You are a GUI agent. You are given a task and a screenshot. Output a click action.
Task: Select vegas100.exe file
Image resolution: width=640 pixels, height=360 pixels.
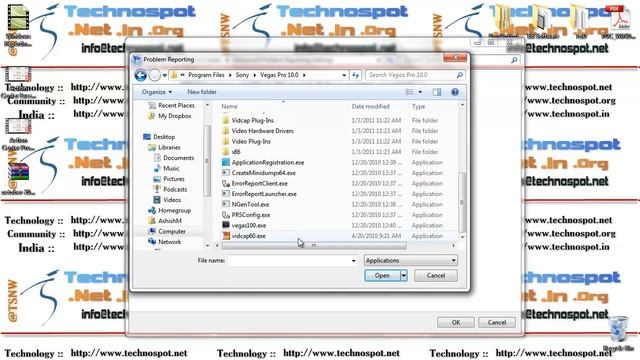[x=249, y=226]
